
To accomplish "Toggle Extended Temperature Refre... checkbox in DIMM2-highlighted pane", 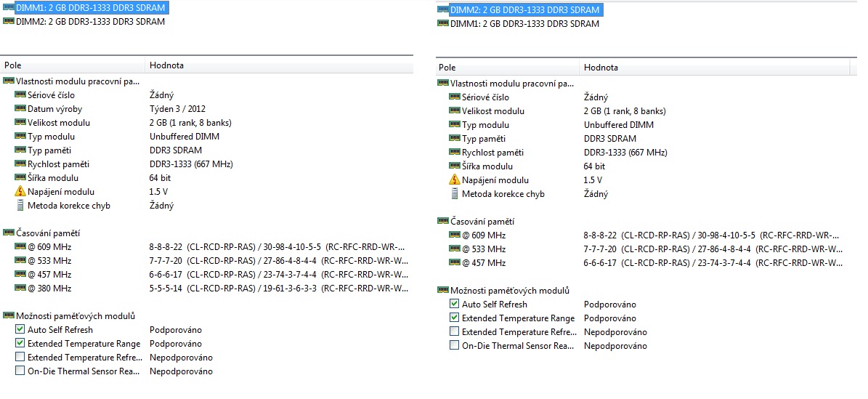I will (455, 332).
